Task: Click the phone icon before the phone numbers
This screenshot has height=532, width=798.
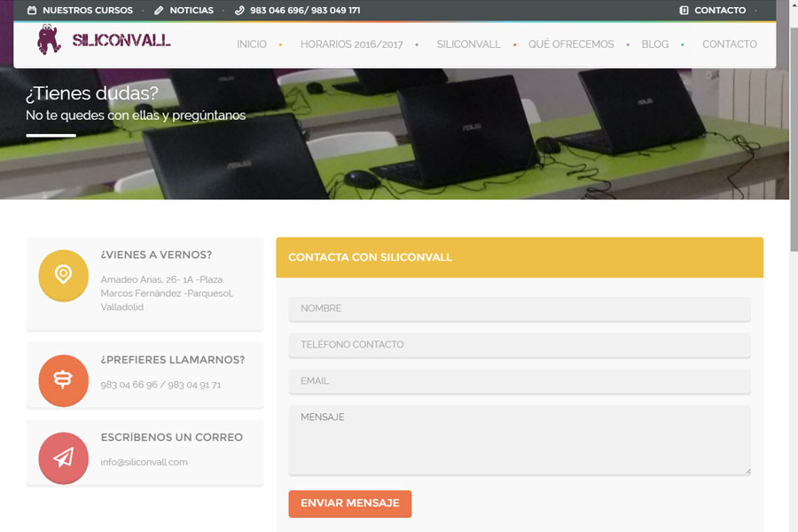Action: click(238, 11)
